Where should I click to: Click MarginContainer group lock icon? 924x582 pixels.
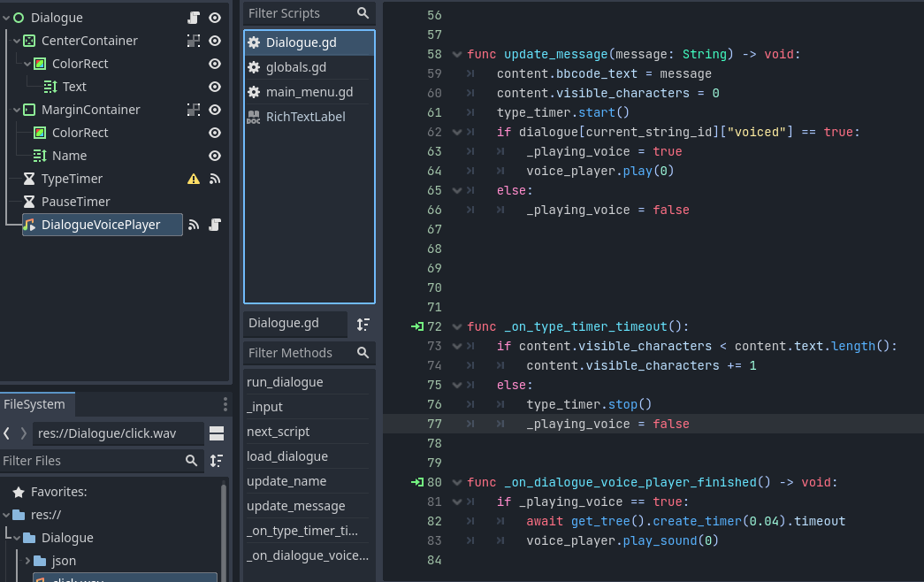(194, 110)
